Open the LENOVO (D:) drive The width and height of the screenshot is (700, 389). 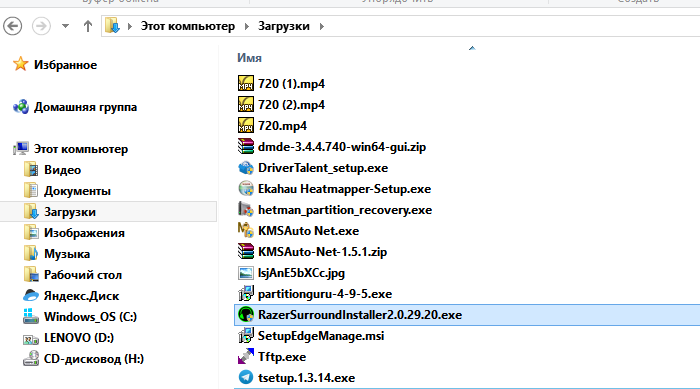79,338
